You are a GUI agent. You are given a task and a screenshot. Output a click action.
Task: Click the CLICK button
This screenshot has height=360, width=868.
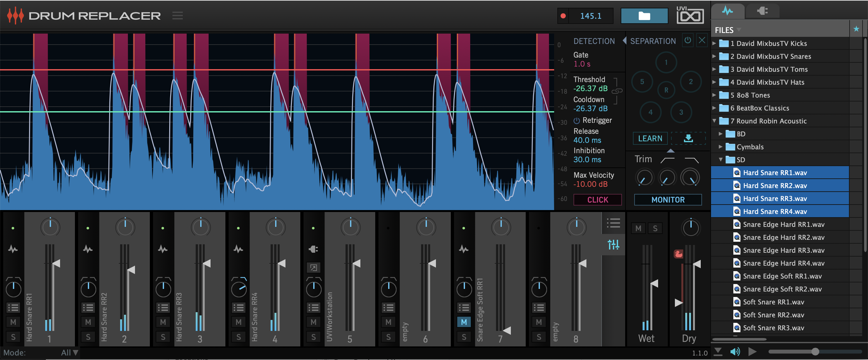point(597,199)
